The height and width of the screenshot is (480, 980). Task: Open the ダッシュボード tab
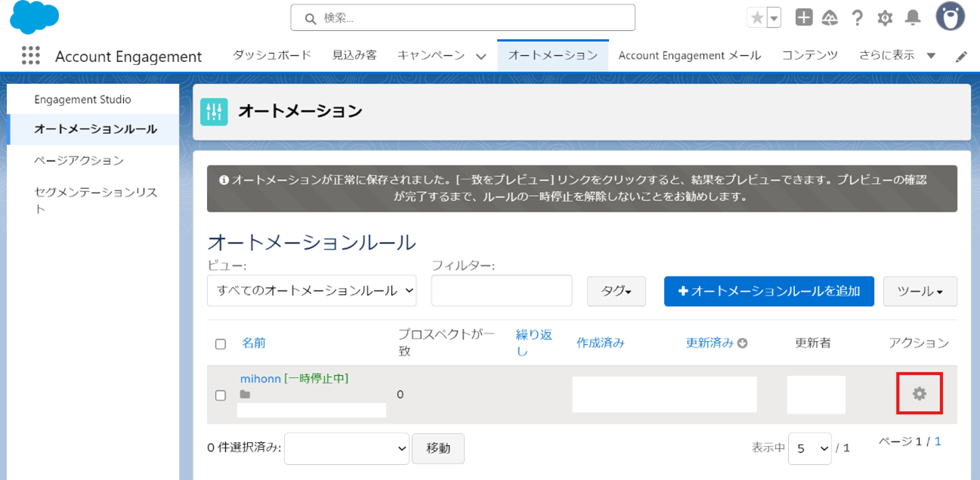coord(271,55)
